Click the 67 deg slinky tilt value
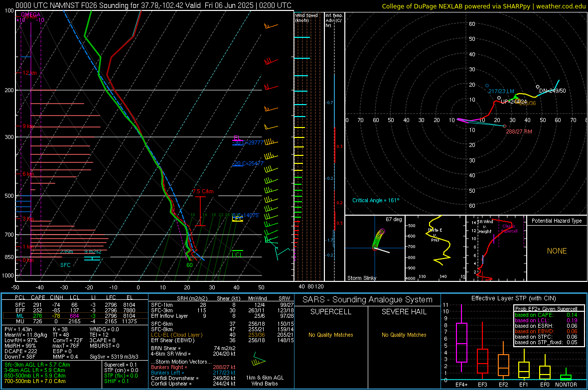 (x=394, y=219)
